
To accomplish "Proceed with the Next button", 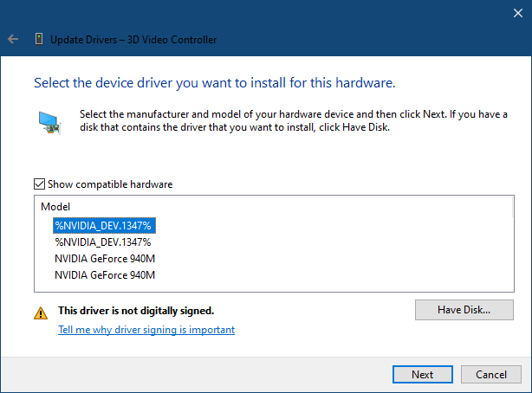I will [x=423, y=374].
